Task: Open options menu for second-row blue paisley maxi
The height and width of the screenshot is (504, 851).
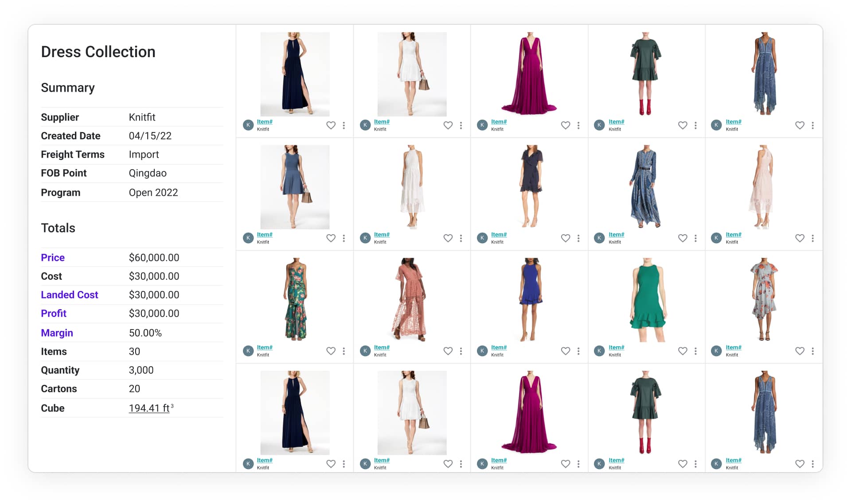Action: pos(695,238)
